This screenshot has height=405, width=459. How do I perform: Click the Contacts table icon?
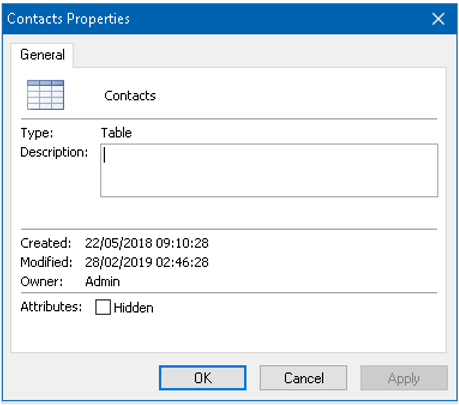(45, 95)
